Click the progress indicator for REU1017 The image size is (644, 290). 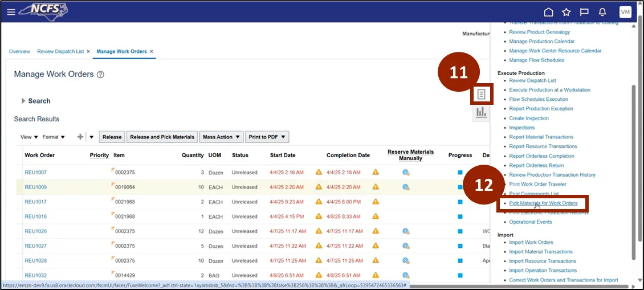coord(460,202)
